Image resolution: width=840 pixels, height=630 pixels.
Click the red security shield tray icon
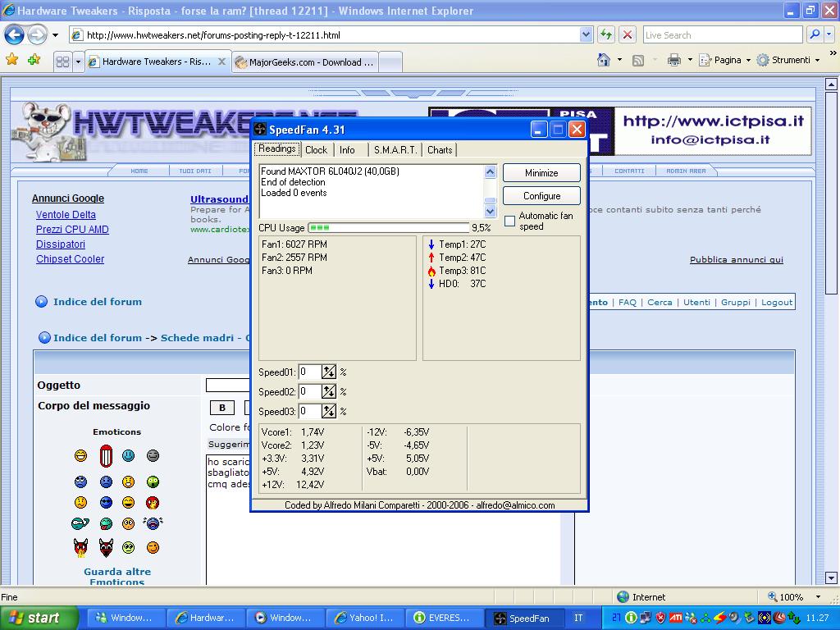[x=661, y=618]
